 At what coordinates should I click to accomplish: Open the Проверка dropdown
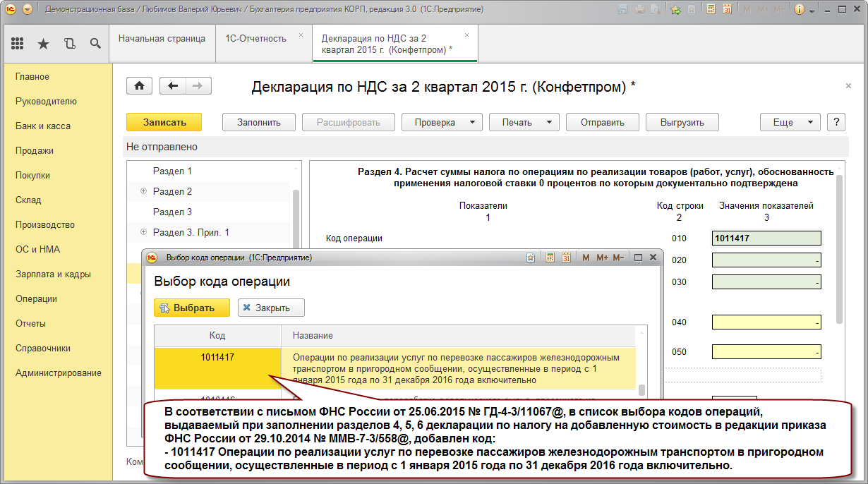[442, 122]
